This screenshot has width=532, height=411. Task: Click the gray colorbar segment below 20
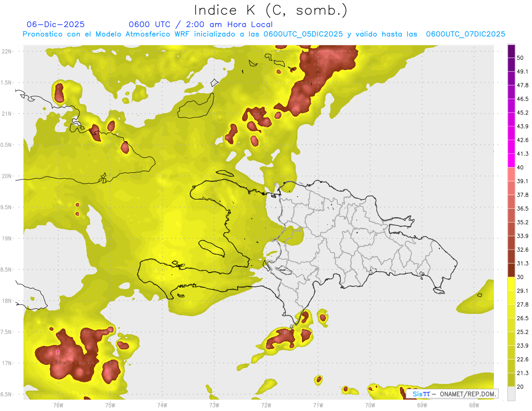(511, 393)
